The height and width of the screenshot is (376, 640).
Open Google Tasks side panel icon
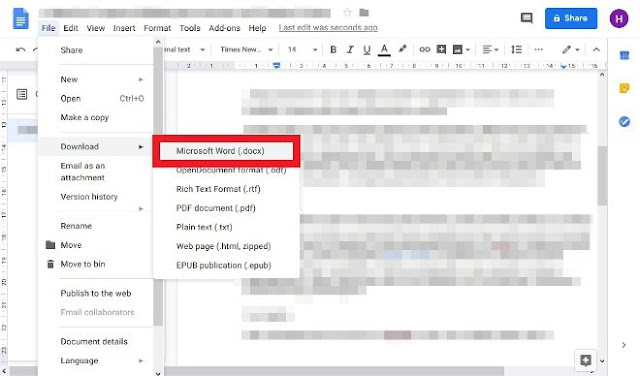(624, 121)
